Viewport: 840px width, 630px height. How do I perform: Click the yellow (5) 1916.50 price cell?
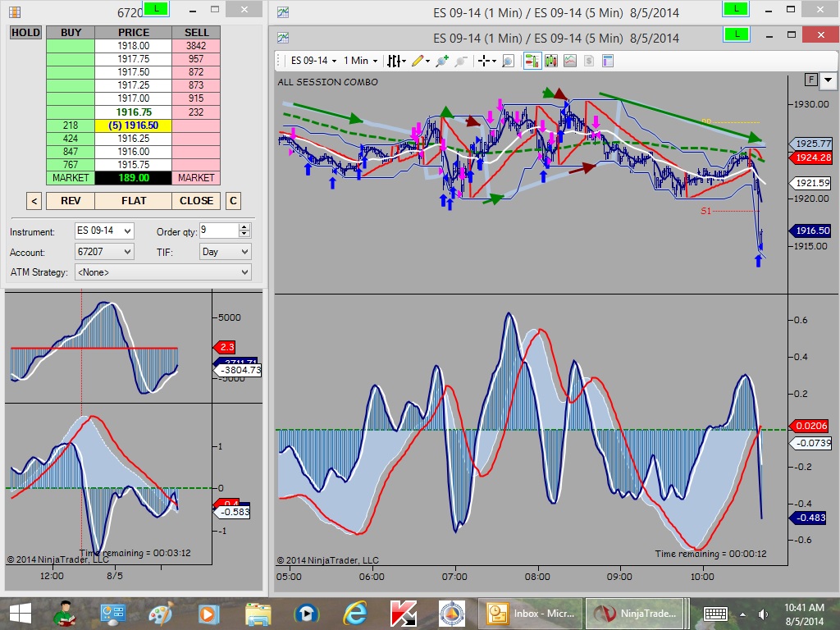pos(134,126)
